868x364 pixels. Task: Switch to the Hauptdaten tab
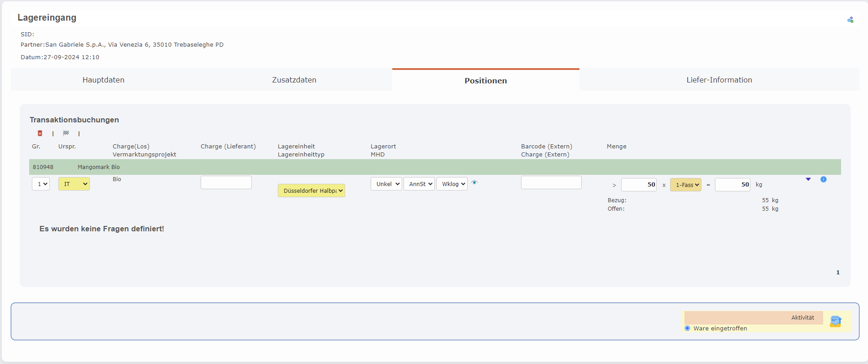103,80
